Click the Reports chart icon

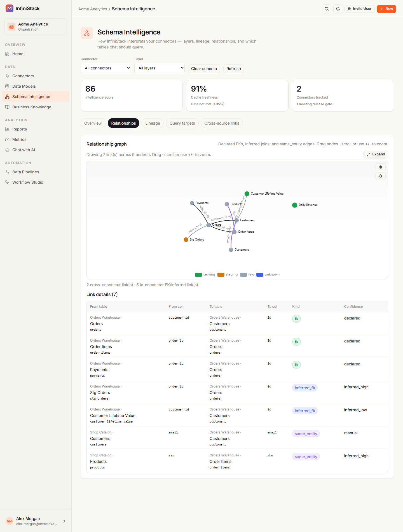pos(7,129)
